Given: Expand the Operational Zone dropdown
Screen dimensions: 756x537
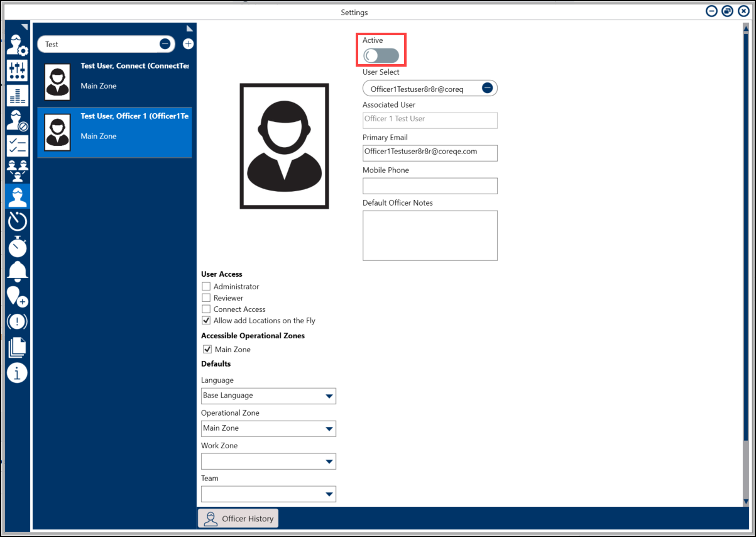Looking at the screenshot, I should tap(268, 429).
